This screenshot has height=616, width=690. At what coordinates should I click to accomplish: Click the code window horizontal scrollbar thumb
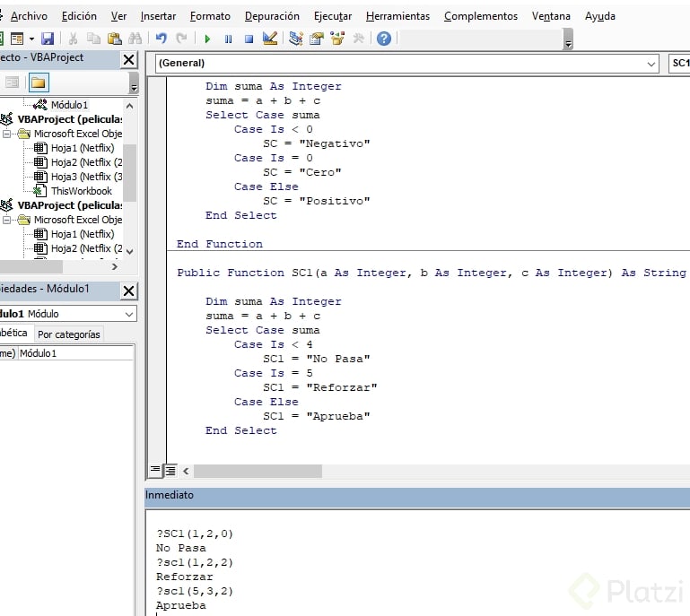tap(258, 472)
